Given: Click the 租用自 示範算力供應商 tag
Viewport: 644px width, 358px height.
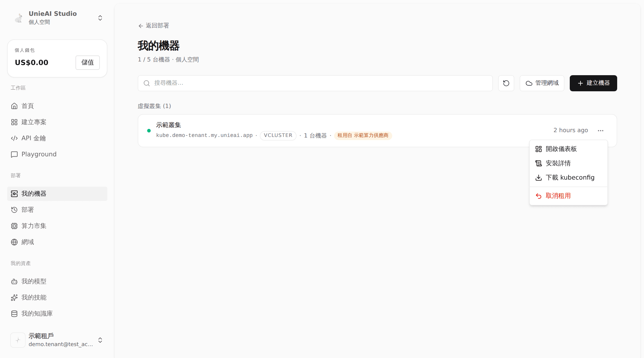Looking at the screenshot, I should tap(363, 135).
